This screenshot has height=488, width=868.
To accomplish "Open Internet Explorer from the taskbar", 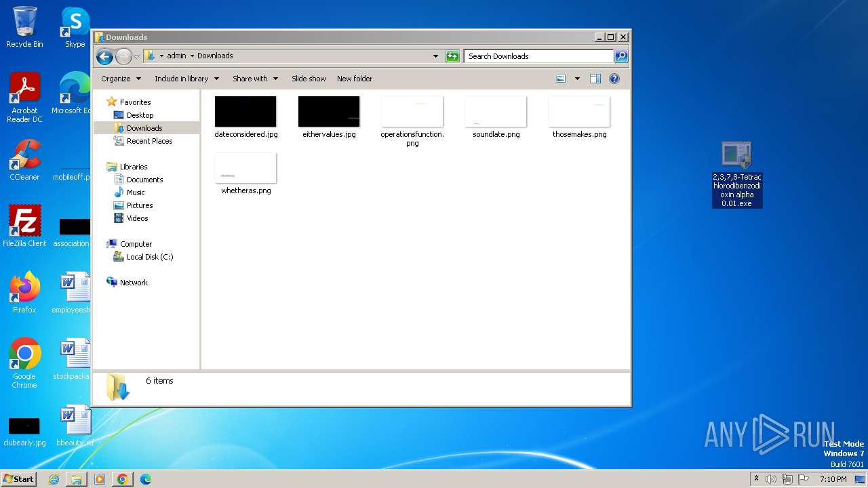I will pyautogui.click(x=54, y=479).
